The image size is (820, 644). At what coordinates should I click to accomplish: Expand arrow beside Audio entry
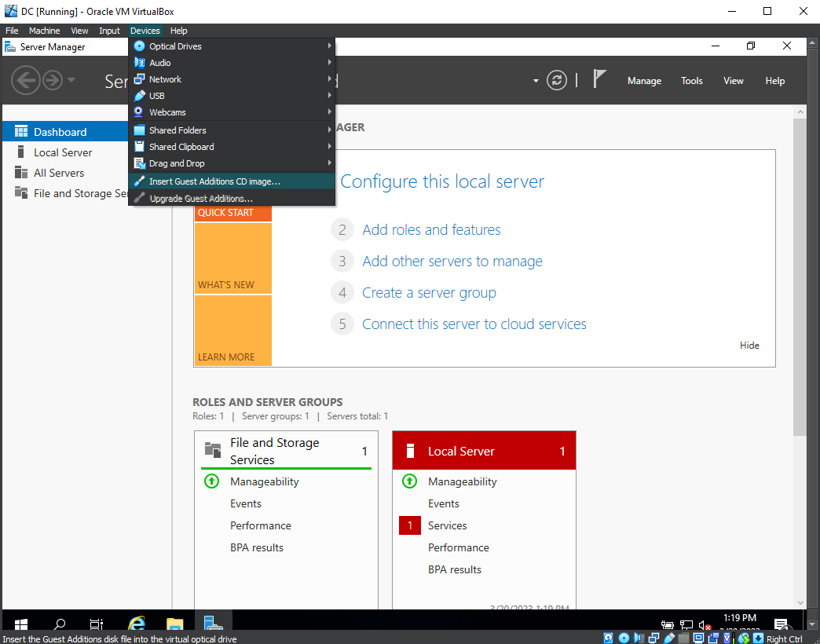pos(329,62)
